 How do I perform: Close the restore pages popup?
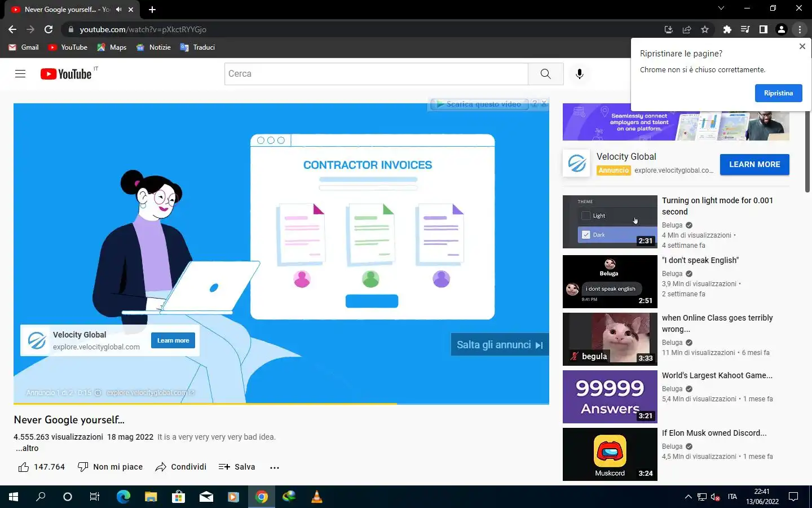[x=802, y=46]
